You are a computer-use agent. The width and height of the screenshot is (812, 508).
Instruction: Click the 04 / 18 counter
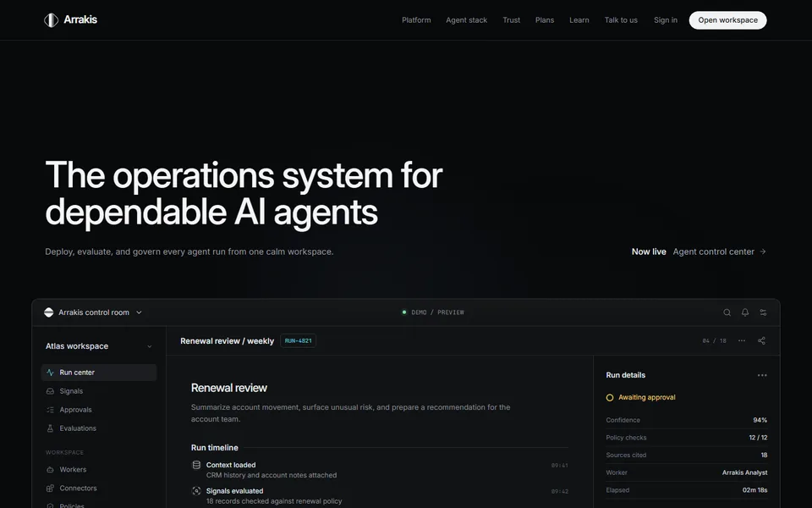tap(714, 340)
